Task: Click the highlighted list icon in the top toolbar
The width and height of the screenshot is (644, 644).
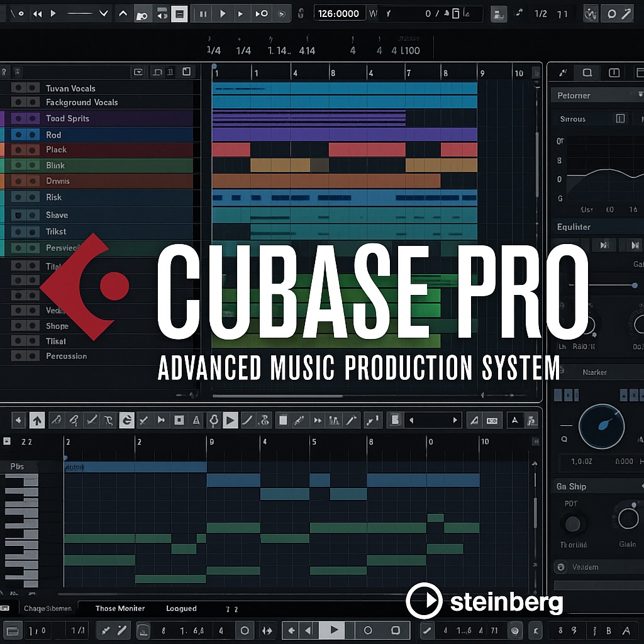Action: pyautogui.click(x=179, y=14)
